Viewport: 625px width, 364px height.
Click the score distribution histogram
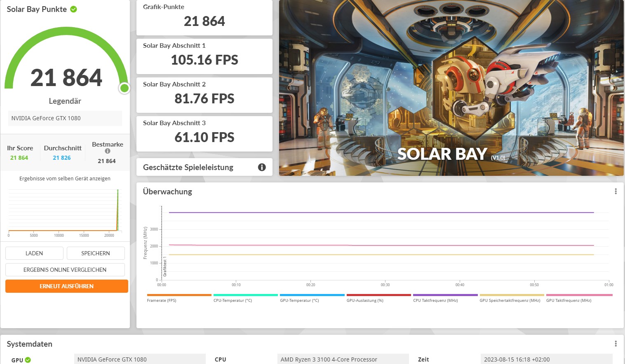(x=65, y=210)
